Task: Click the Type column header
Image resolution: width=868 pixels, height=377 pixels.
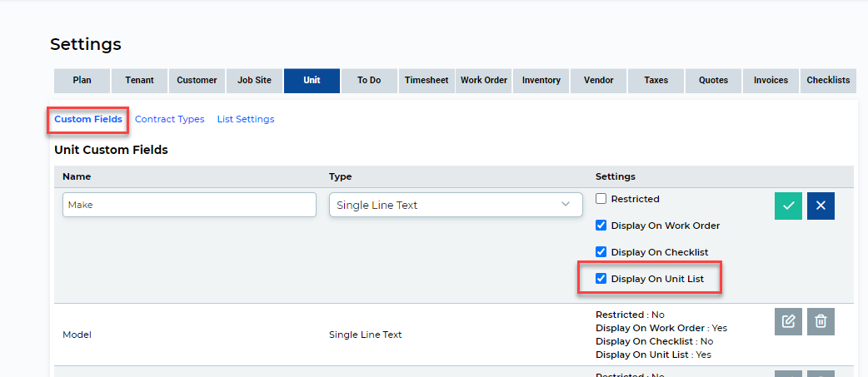Action: pyautogui.click(x=341, y=177)
